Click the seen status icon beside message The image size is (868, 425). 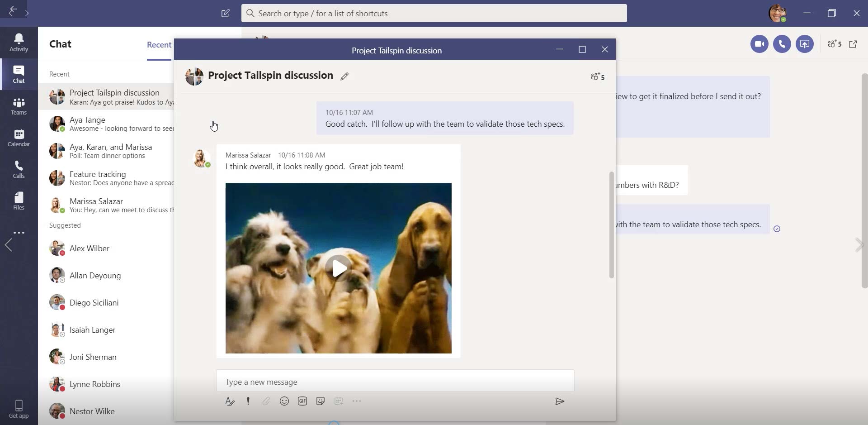(x=777, y=229)
